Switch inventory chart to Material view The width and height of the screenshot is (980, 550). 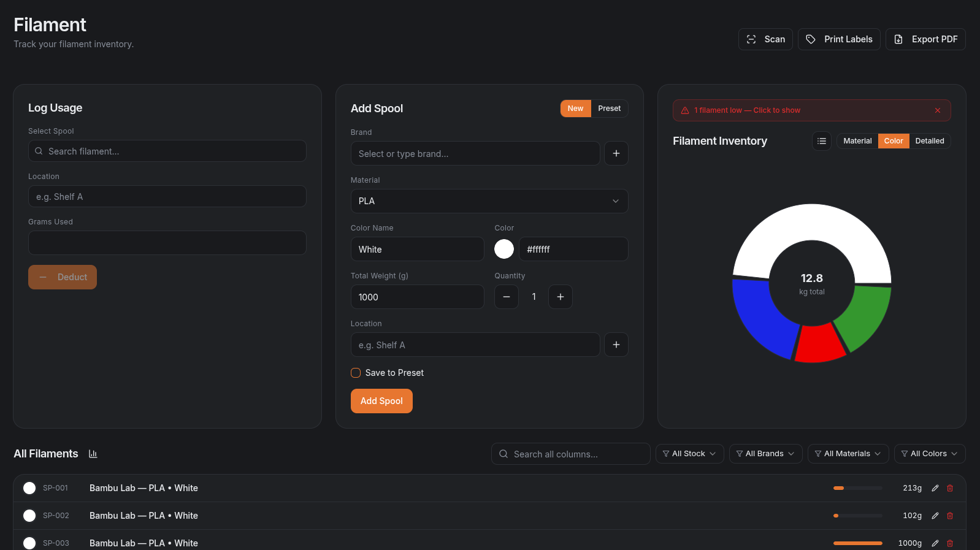tap(857, 141)
